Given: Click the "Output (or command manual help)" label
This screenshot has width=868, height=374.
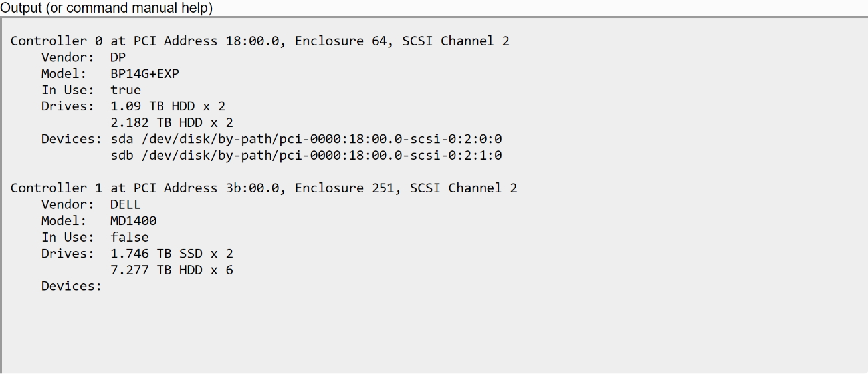Looking at the screenshot, I should [x=106, y=8].
